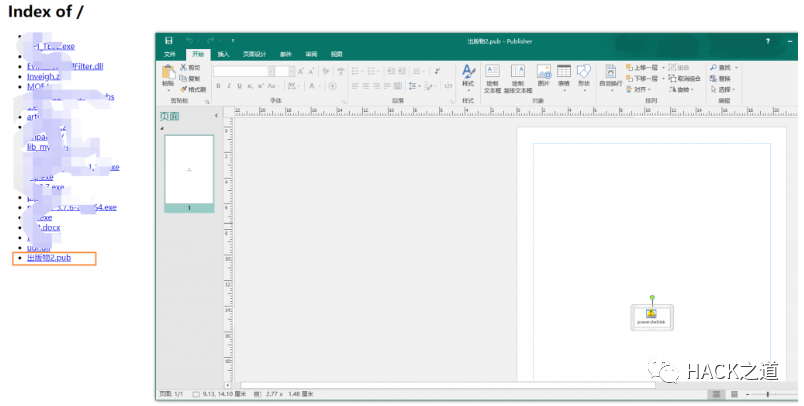Open the Select 选择 dropdown

tap(723, 89)
